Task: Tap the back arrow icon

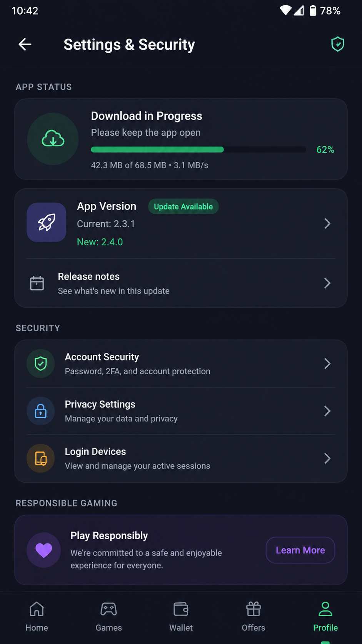Action: click(x=25, y=44)
